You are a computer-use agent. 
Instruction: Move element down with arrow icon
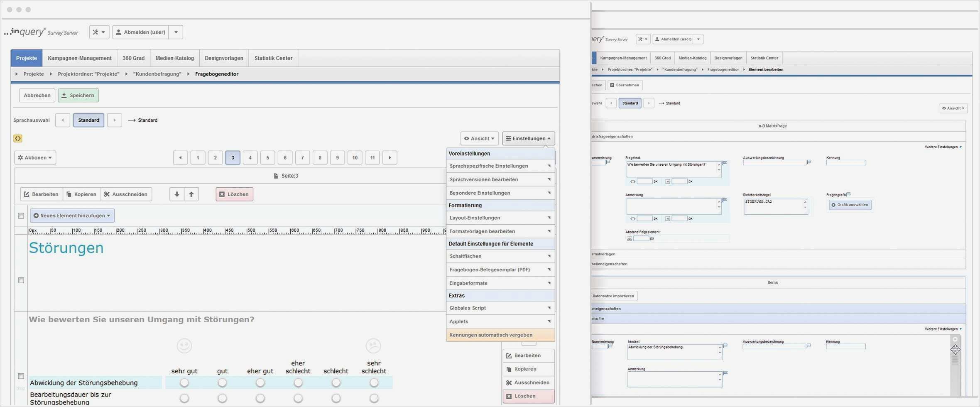point(177,194)
